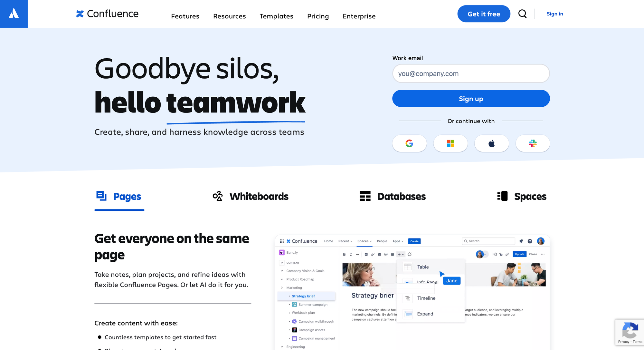Continue sign up with the Apple icon
Viewport: 644px width, 350px height.
492,143
